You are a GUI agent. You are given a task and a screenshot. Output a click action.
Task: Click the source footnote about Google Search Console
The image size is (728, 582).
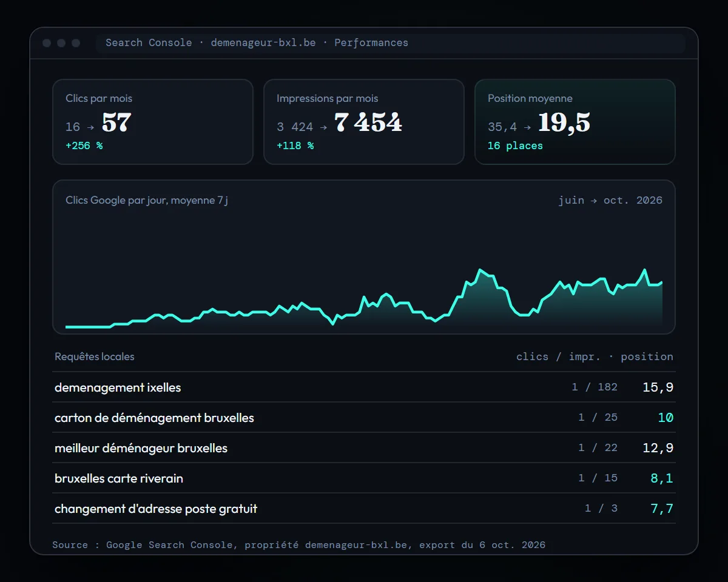[298, 544]
